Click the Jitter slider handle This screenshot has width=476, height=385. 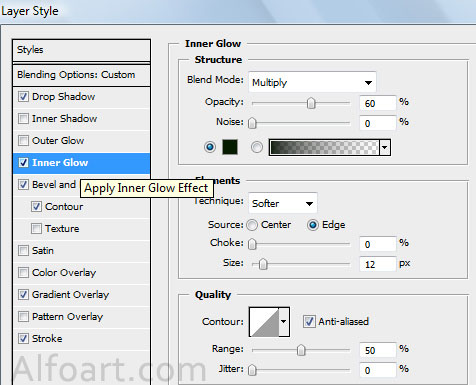252,370
